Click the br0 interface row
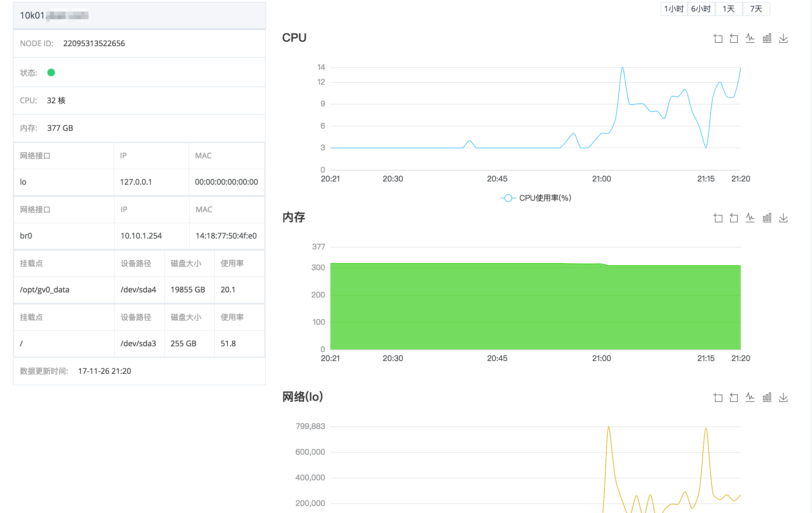 [x=139, y=236]
